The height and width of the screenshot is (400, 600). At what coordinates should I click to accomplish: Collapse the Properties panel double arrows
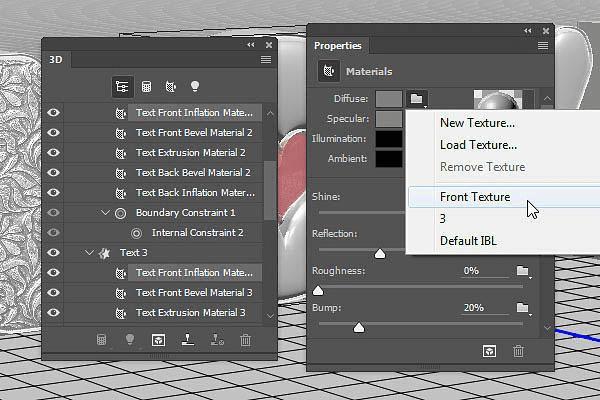click(x=528, y=31)
